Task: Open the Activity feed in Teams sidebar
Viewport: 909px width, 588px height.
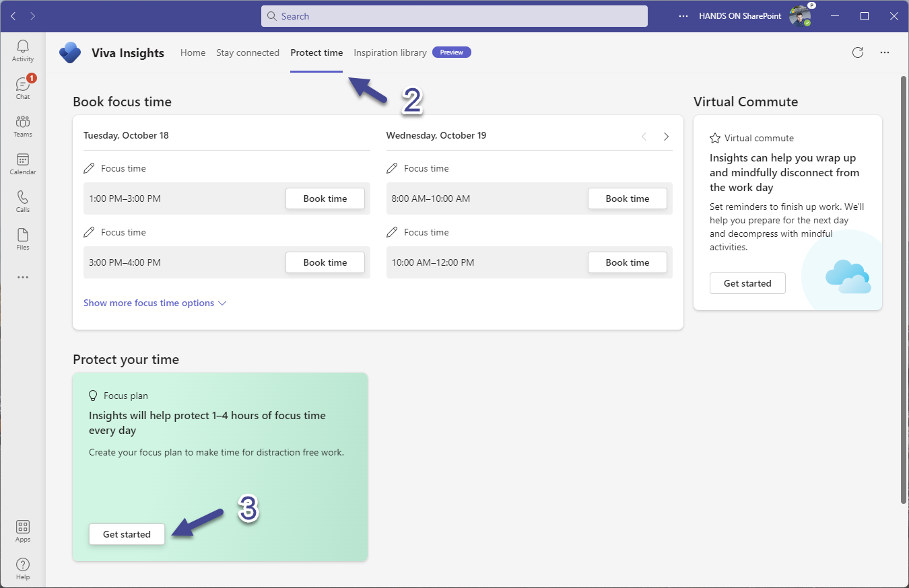Action: pos(22,47)
